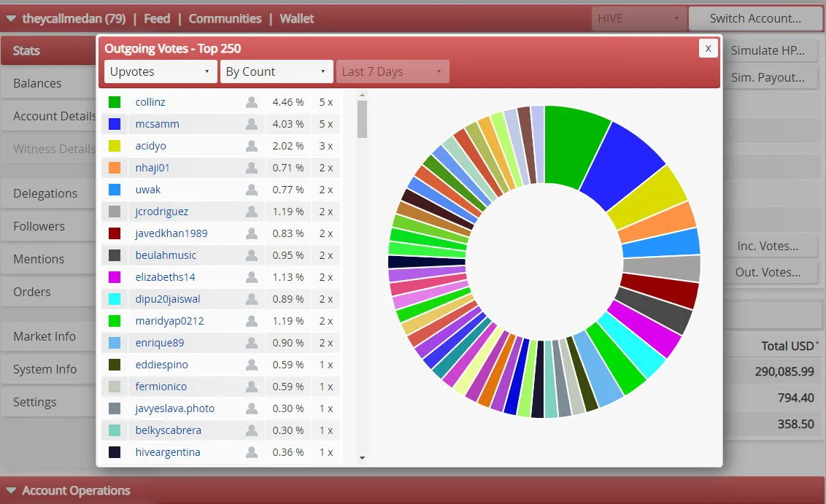Click the Out. Votes button
The height and width of the screenshot is (504, 826).
(770, 272)
